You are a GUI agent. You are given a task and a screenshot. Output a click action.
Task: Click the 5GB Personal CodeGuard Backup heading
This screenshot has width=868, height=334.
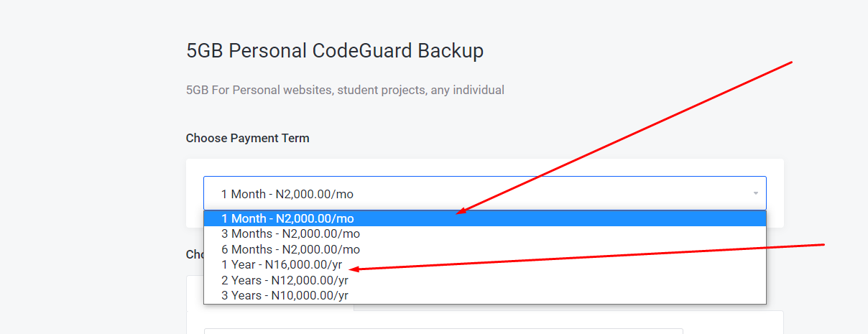(335, 51)
